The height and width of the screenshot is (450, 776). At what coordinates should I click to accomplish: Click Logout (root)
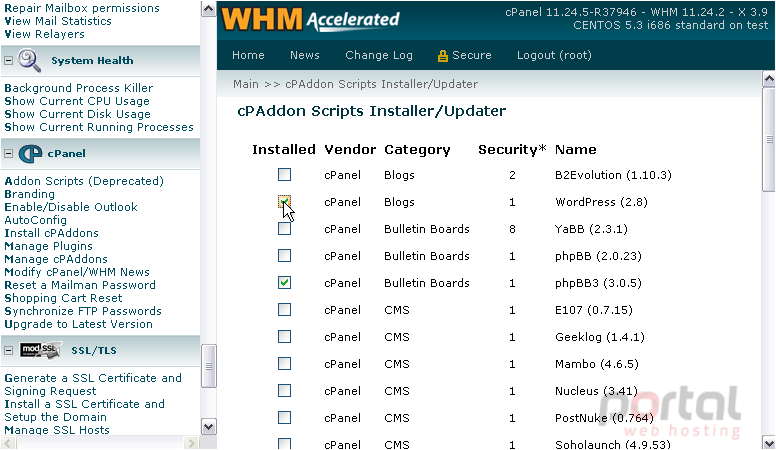[554, 55]
